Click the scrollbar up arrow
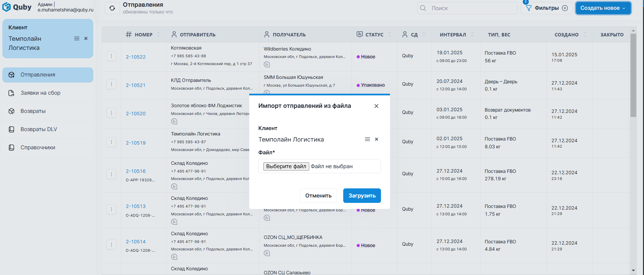Screen dimensions: 644x275 point(633,30)
